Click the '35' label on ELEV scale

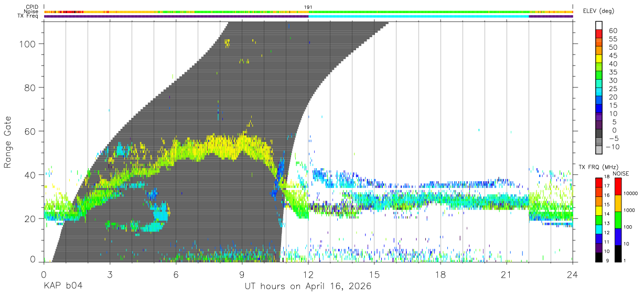coord(613,72)
